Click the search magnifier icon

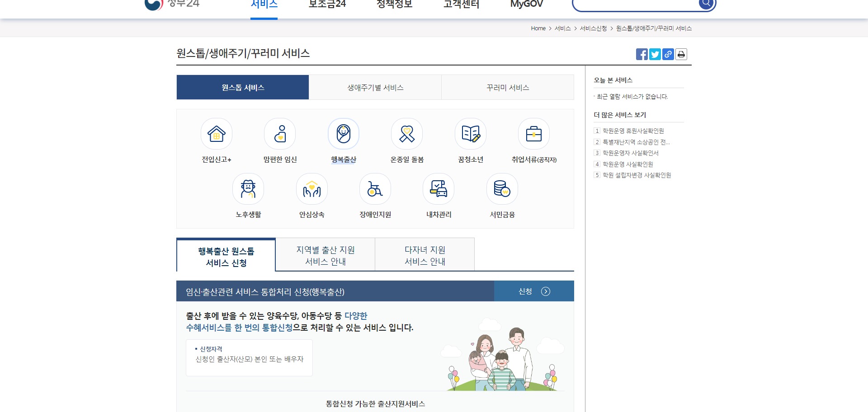pyautogui.click(x=706, y=4)
